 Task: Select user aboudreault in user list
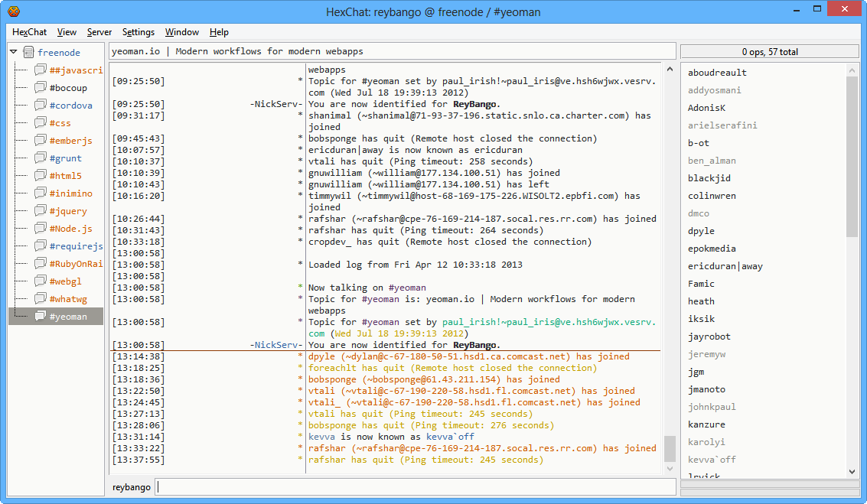coord(716,73)
